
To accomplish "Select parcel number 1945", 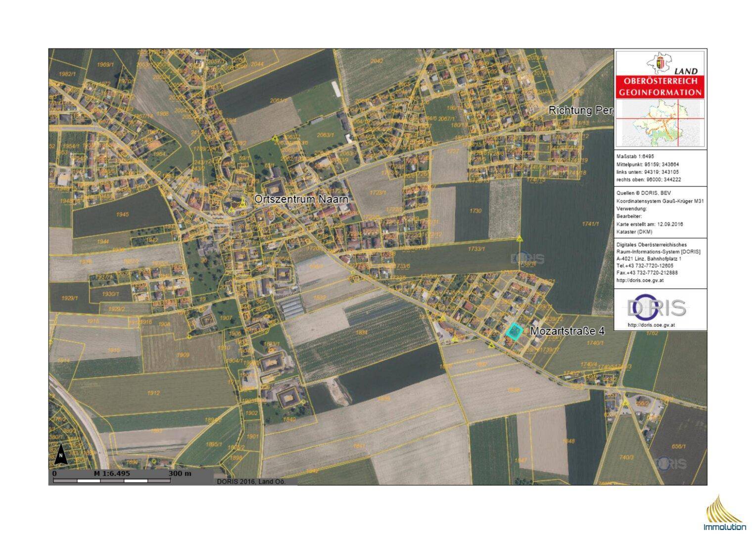I will pos(122,215).
